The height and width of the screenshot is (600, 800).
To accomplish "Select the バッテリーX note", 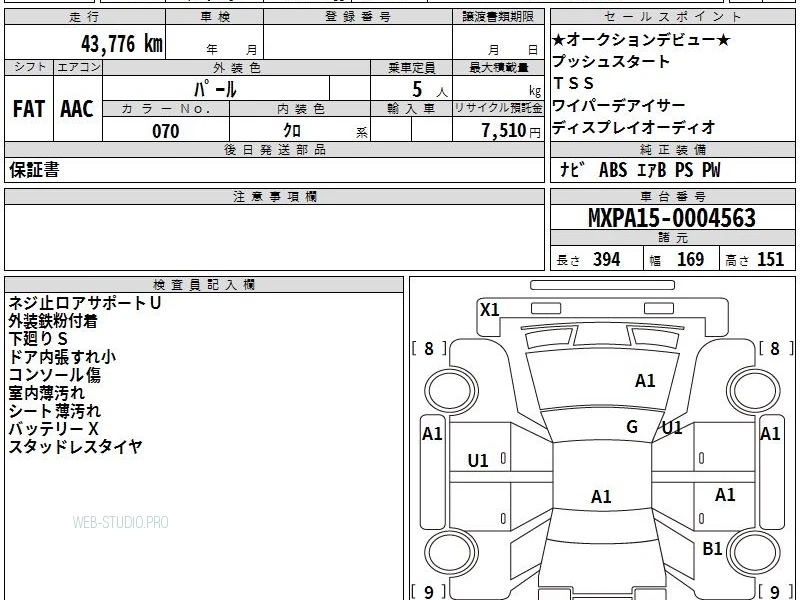I will point(54,429).
